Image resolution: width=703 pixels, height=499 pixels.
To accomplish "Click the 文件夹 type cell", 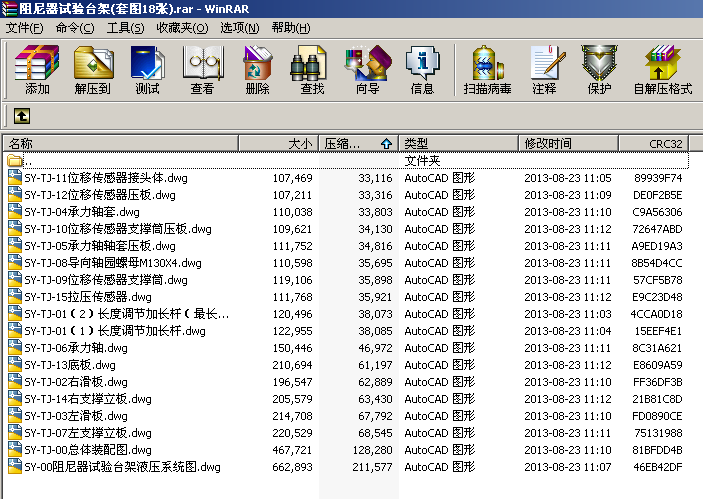I will pyautogui.click(x=422, y=161).
